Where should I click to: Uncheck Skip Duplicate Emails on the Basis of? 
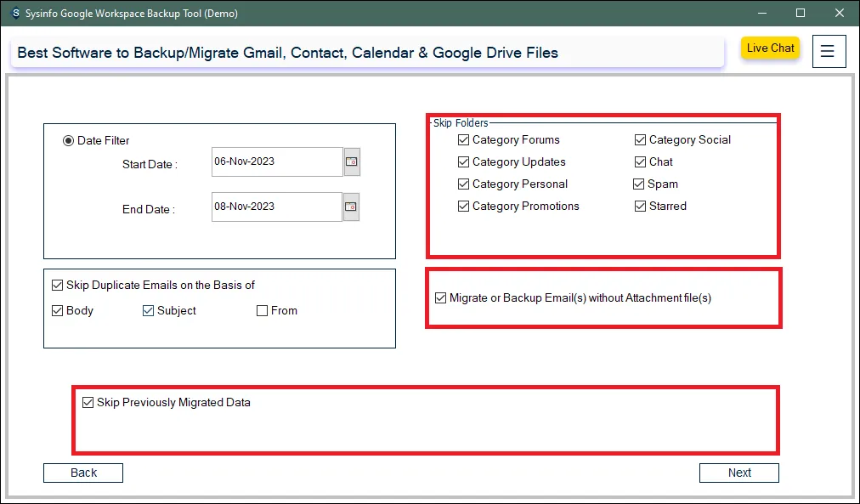coord(58,286)
